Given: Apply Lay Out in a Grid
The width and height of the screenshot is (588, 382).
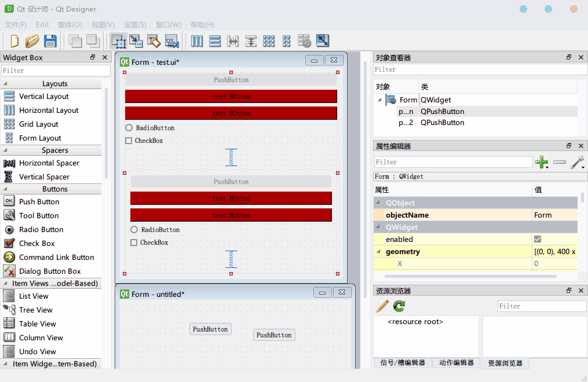Looking at the screenshot, I should [268, 41].
